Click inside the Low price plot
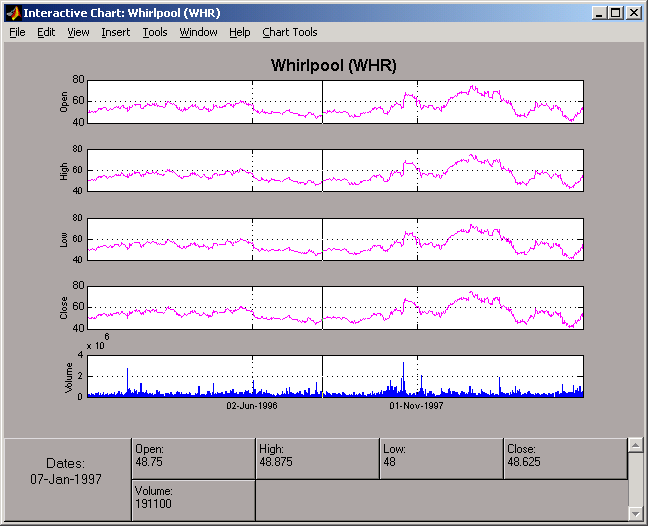This screenshot has height=526, width=648. pos(335,239)
